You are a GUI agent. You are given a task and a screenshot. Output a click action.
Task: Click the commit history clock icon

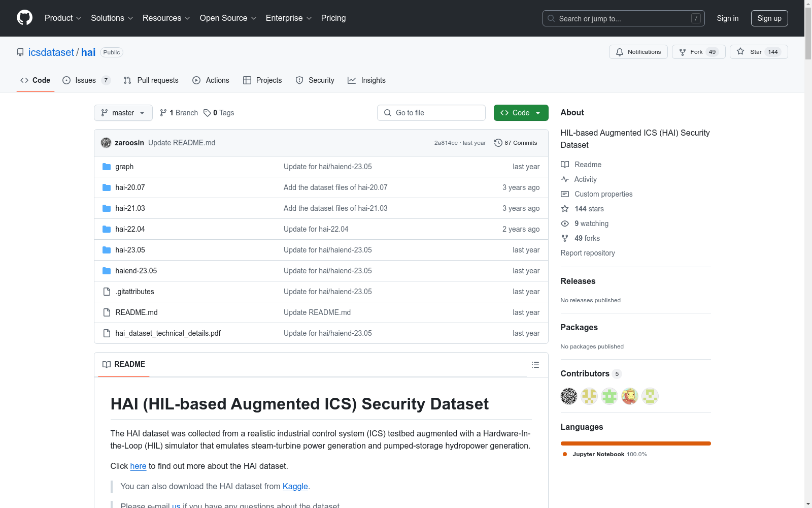pyautogui.click(x=498, y=143)
